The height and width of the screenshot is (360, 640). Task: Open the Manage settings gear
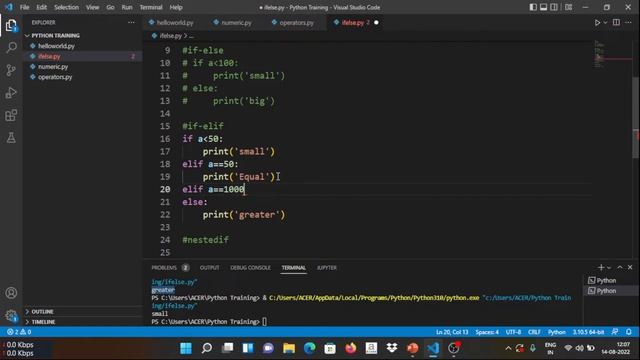click(x=11, y=315)
